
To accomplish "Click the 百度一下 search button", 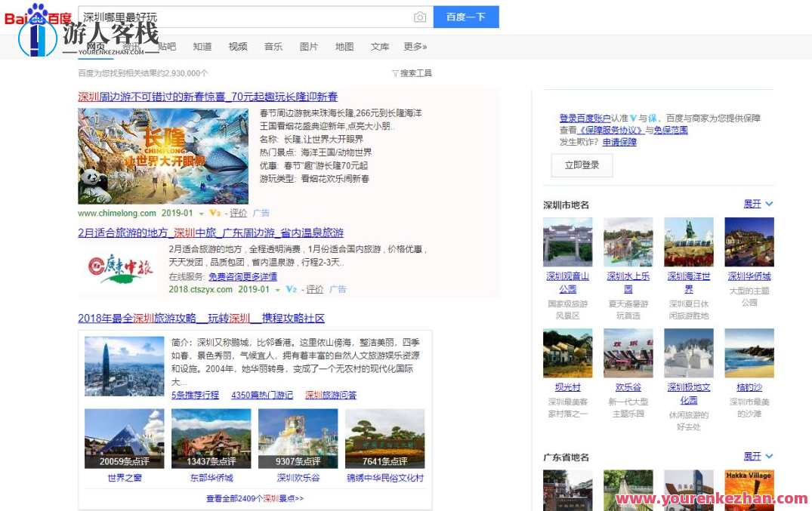I will tap(466, 17).
